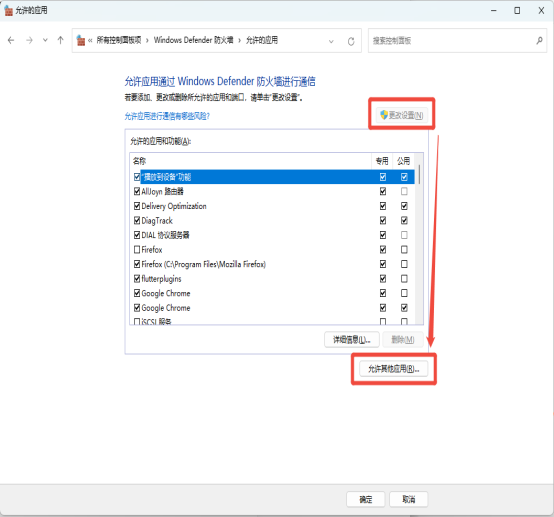Click the firewall icon in title bar
This screenshot has height=517, width=554.
[8, 11]
